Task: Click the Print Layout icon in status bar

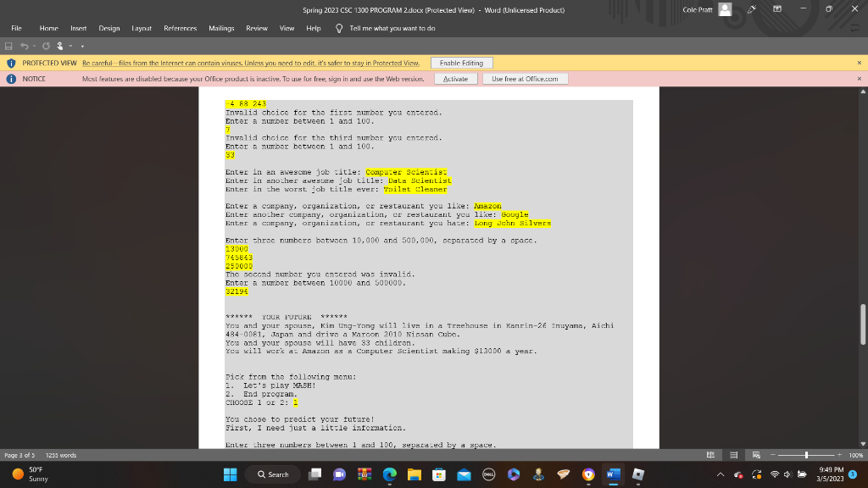Action: pyautogui.click(x=733, y=454)
